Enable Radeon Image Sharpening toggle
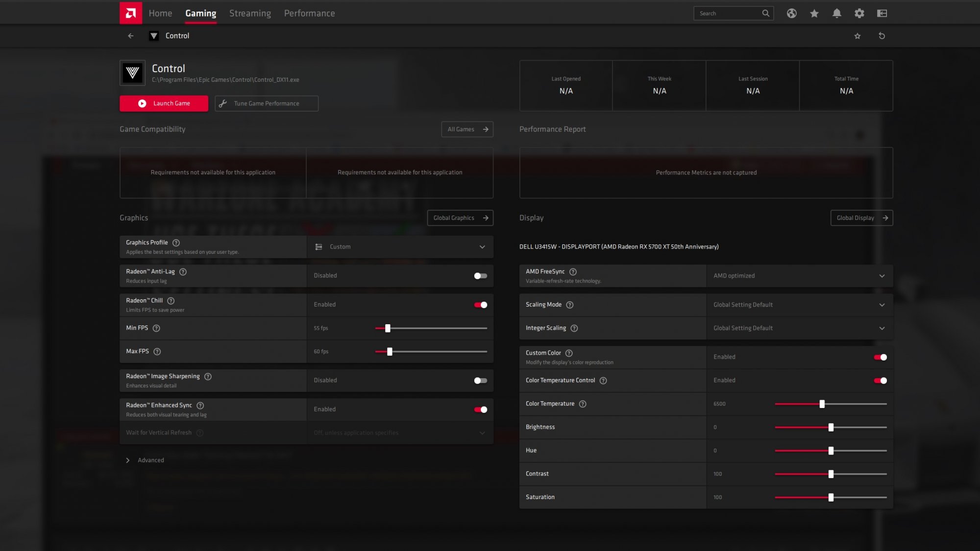Image resolution: width=980 pixels, height=551 pixels. [x=480, y=381]
